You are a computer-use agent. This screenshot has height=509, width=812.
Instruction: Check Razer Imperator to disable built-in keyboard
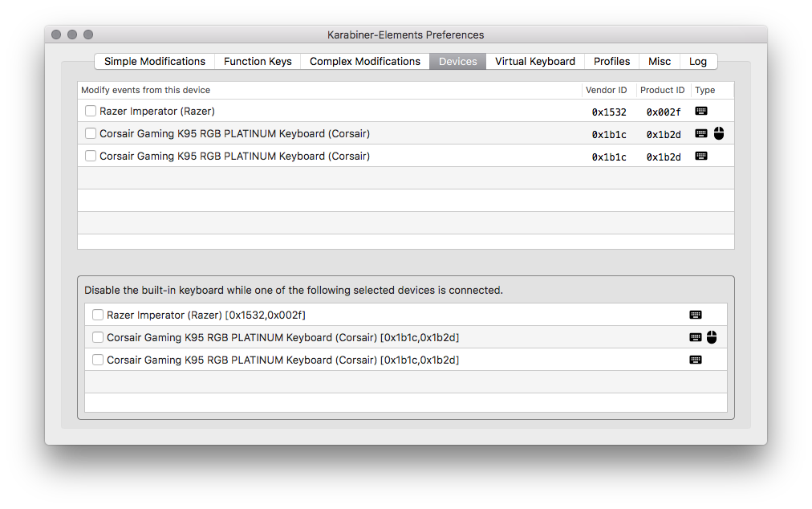tap(97, 315)
